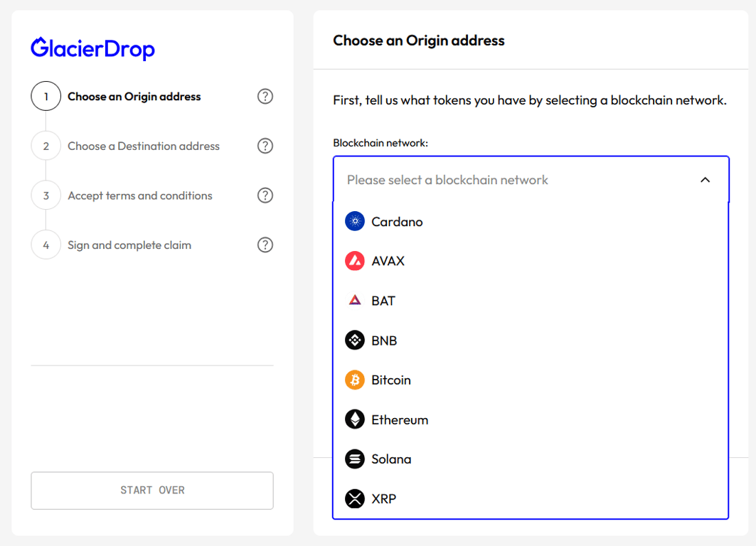Select the Bitcoin network icon

(x=354, y=380)
